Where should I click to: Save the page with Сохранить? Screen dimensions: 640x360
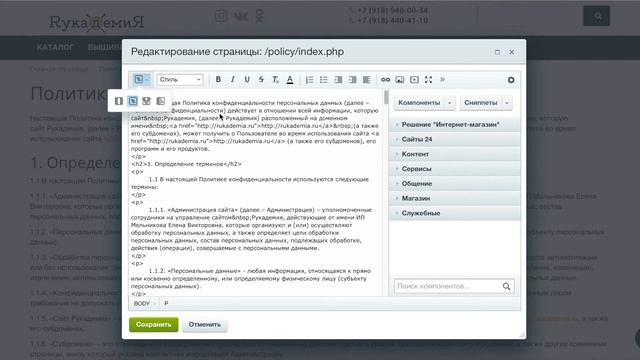click(x=153, y=324)
